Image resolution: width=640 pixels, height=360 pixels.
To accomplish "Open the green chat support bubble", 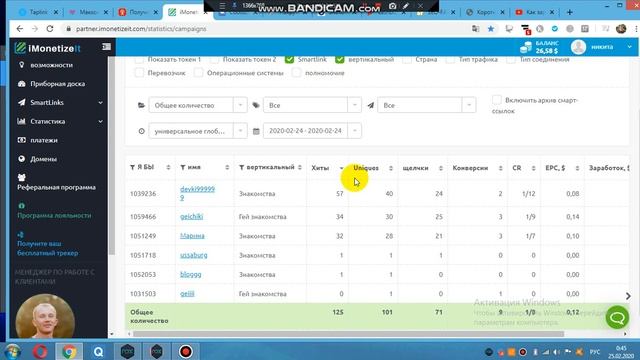I will click(x=617, y=317).
